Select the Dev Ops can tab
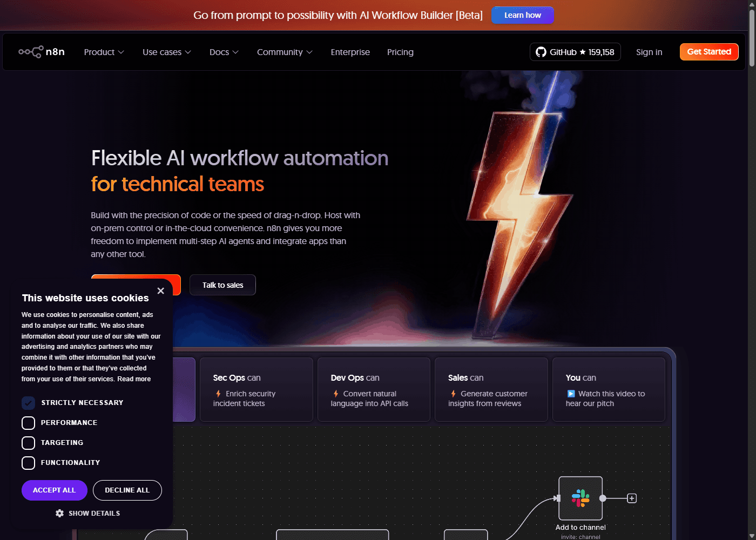This screenshot has width=756, height=540. tap(374, 389)
